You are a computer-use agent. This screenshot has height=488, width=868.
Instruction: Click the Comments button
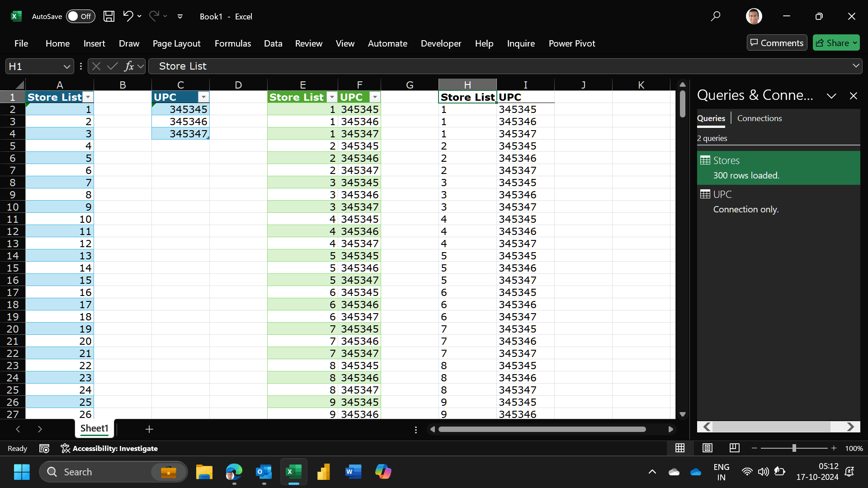coord(776,43)
